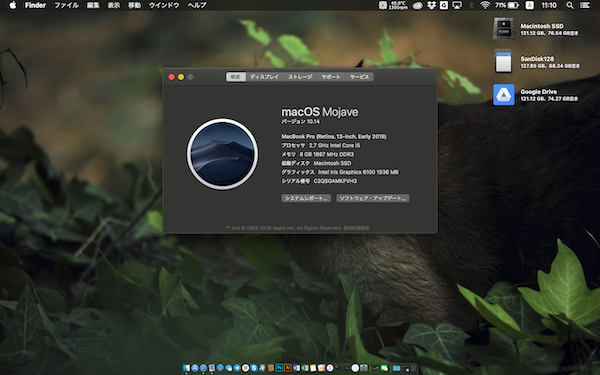Image resolution: width=600 pixels, height=375 pixels.
Task: Click the ソフトウェア・アップデート button
Action: [373, 198]
